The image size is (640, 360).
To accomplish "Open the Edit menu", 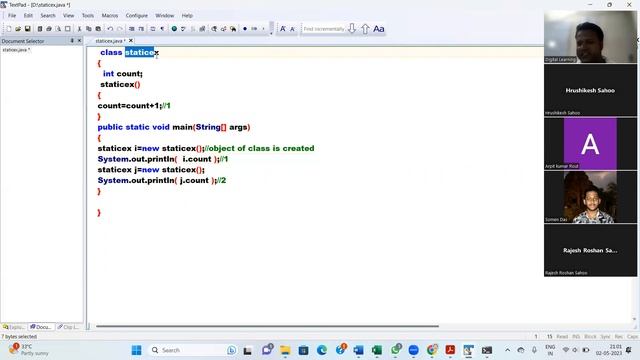I will 28,16.
